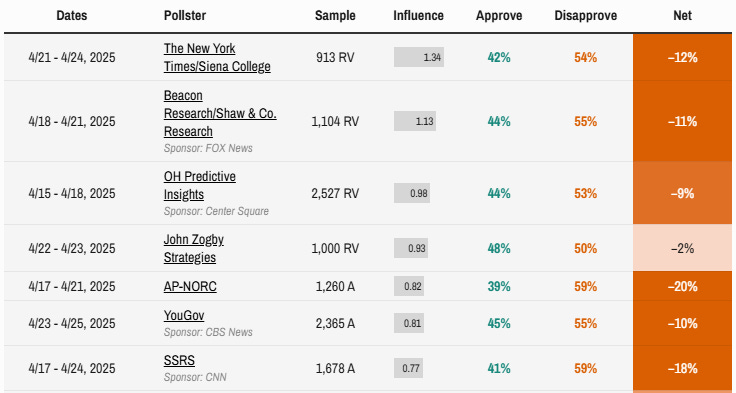This screenshot has height=393, width=736.
Task: Open the SSRS pollster link
Action: (x=179, y=360)
